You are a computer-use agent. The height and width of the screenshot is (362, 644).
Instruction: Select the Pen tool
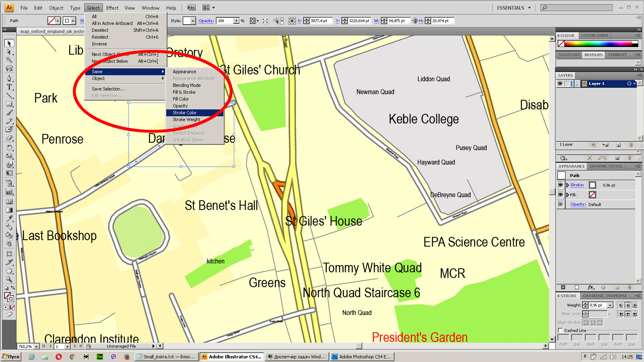pyautogui.click(x=9, y=78)
